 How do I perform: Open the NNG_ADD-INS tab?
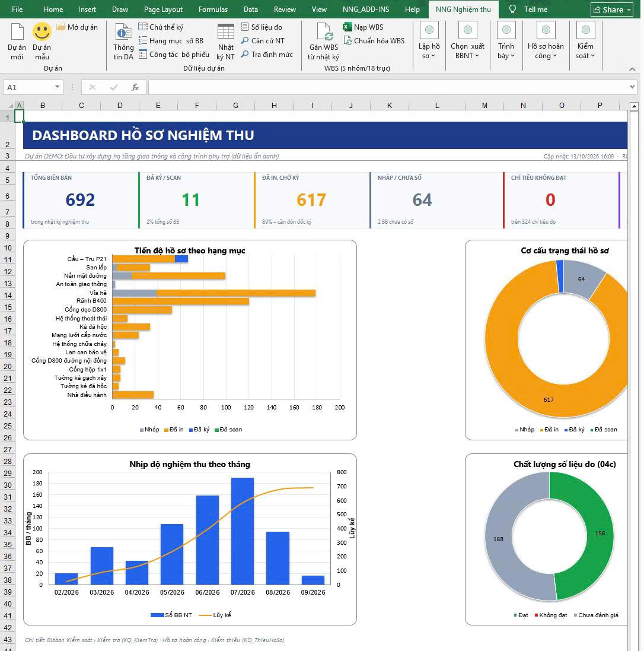[x=365, y=9]
